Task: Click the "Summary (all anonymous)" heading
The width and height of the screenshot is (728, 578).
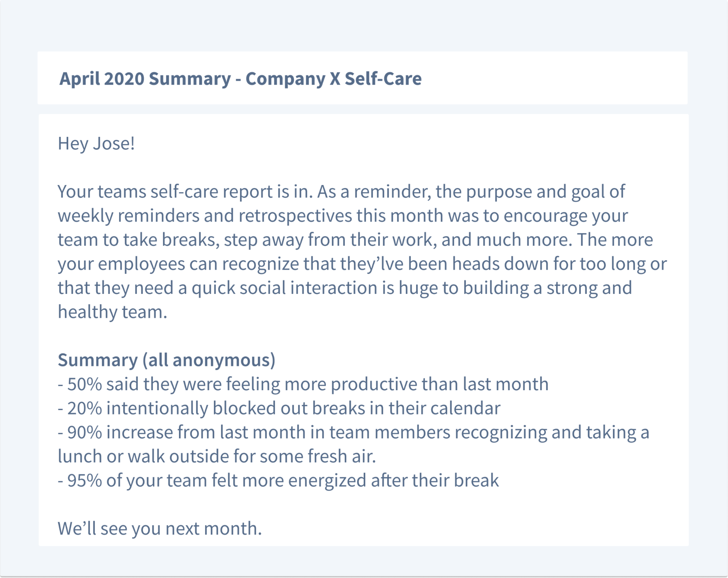Action: 167,360
